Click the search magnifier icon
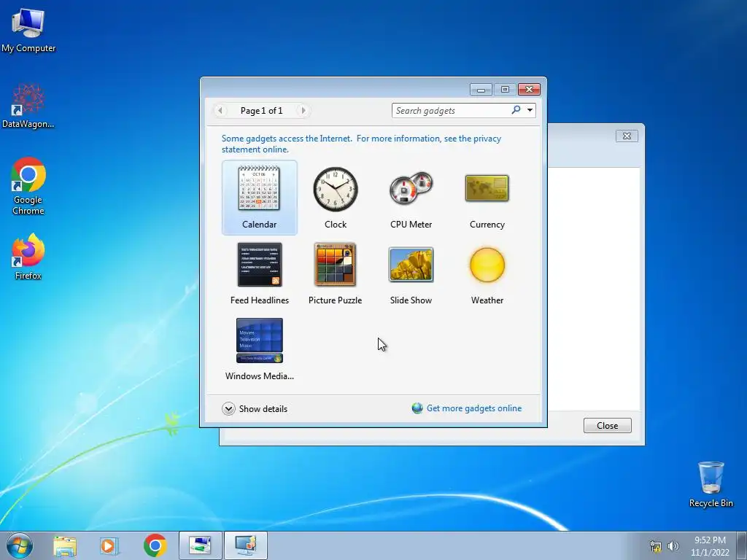This screenshot has width=747, height=560. [x=516, y=110]
